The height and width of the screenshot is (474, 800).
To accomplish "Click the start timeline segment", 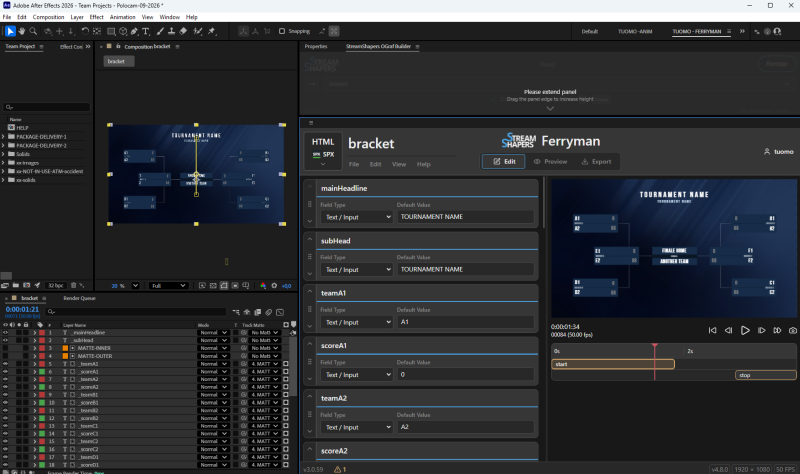I will tap(613, 364).
